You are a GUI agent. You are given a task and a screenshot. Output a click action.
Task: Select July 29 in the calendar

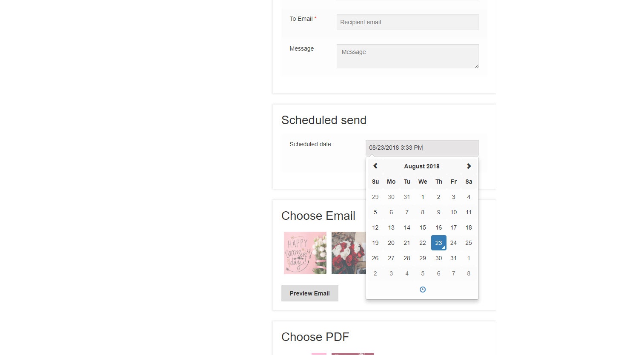click(375, 197)
